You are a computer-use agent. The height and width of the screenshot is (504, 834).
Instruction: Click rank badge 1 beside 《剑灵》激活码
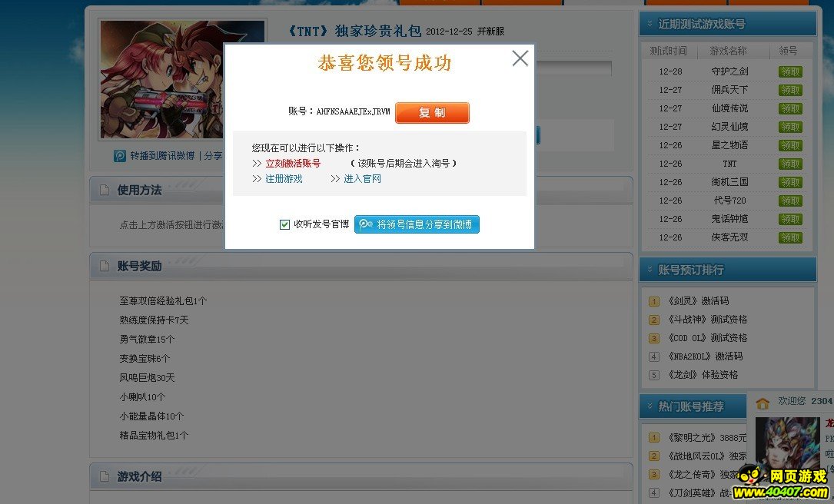(x=654, y=301)
